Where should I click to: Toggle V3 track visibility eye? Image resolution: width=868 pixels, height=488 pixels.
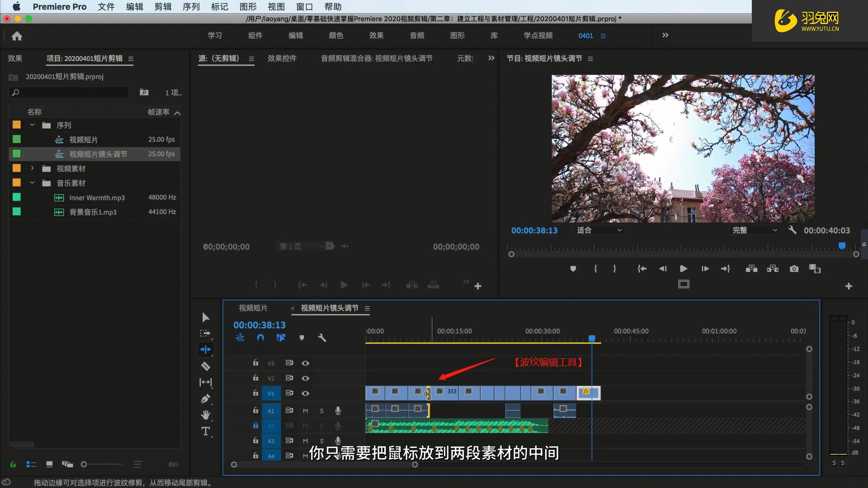click(x=306, y=363)
